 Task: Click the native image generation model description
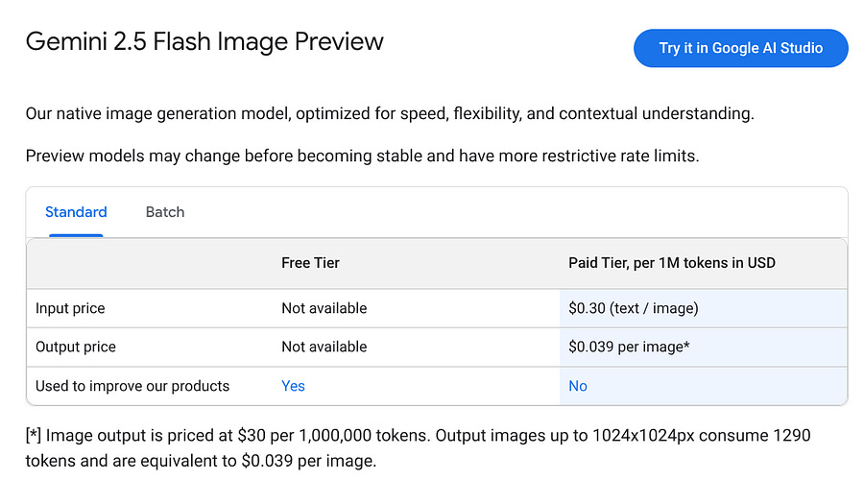coord(390,114)
